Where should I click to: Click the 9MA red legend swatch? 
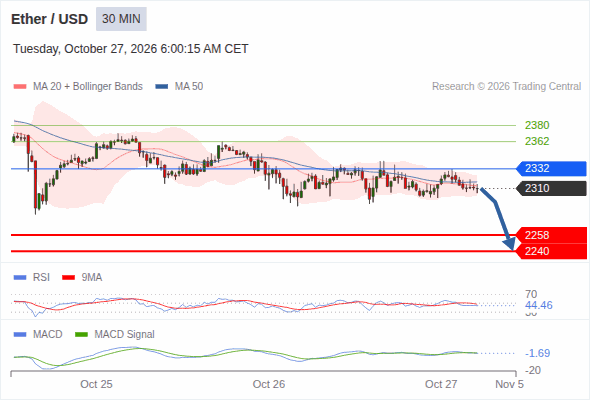coord(68,278)
